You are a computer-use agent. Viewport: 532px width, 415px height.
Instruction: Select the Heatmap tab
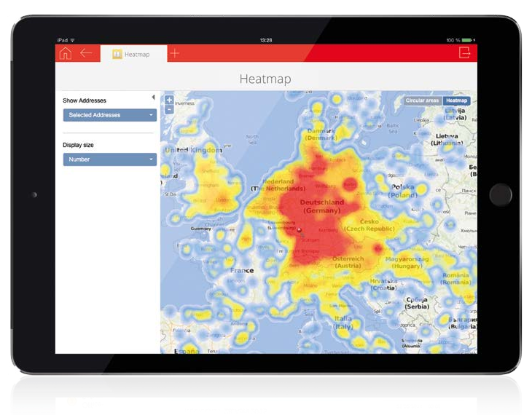click(136, 54)
